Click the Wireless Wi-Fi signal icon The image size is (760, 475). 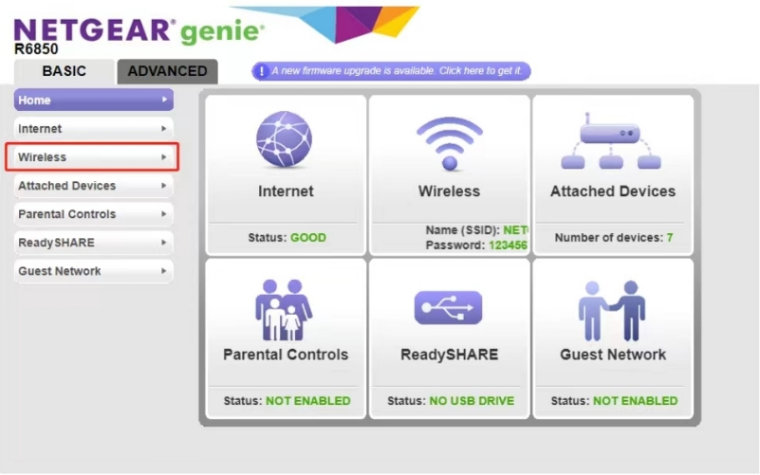[449, 142]
